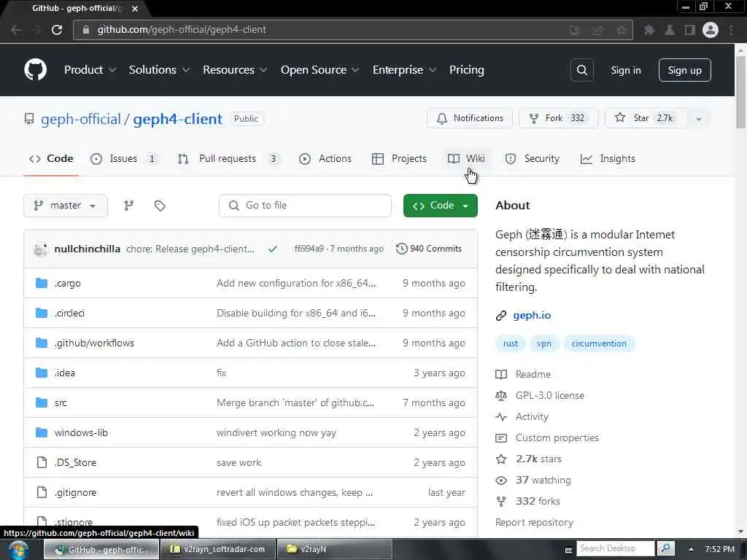The height and width of the screenshot is (560, 747).
Task: Open the browser profile avatar icon
Action: pos(711,30)
